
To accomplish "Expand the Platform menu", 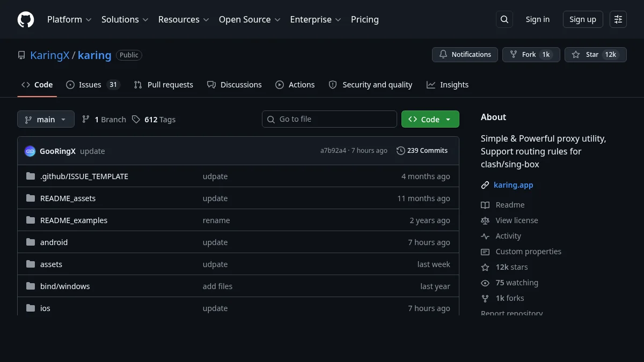I will click(69, 19).
